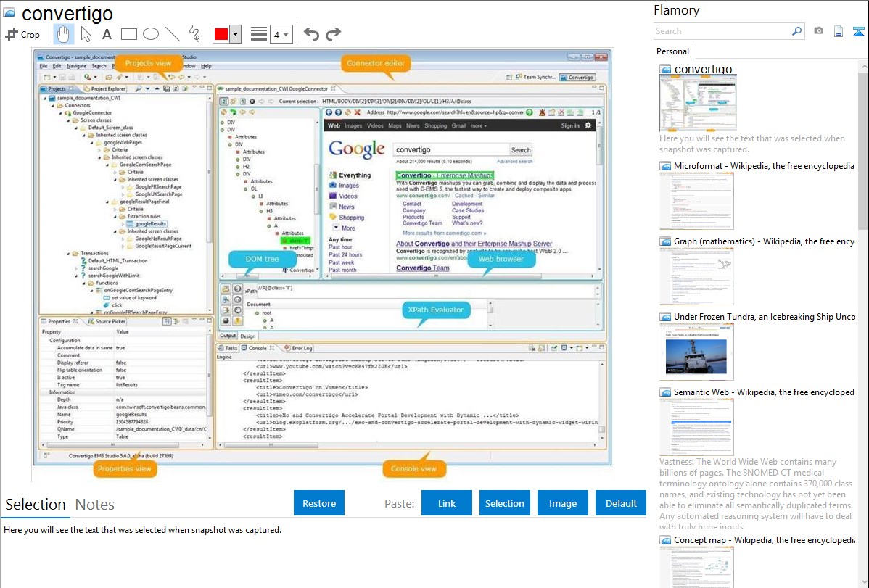Click the red annotation color swatch
The width and height of the screenshot is (869, 588).
click(221, 34)
